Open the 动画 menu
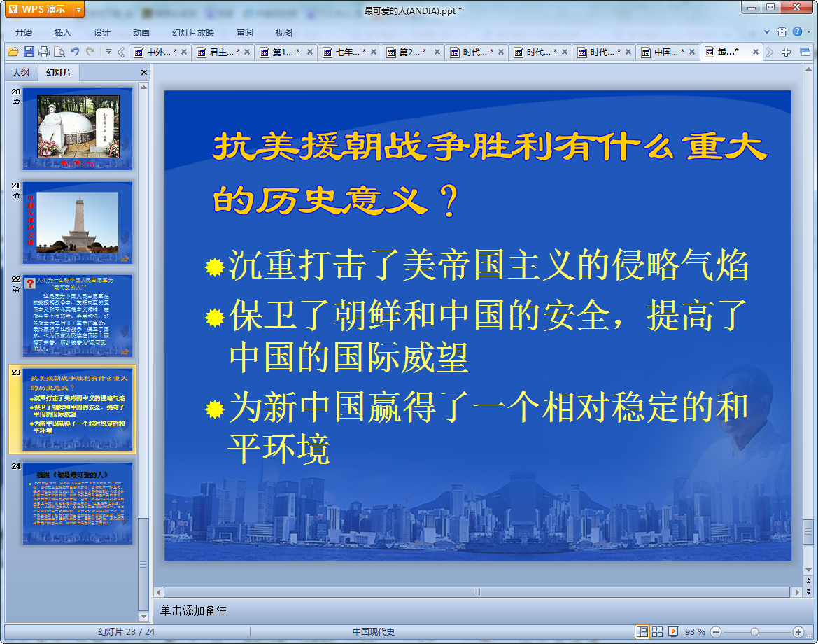Viewport: 818px width, 644px height. pyautogui.click(x=141, y=32)
